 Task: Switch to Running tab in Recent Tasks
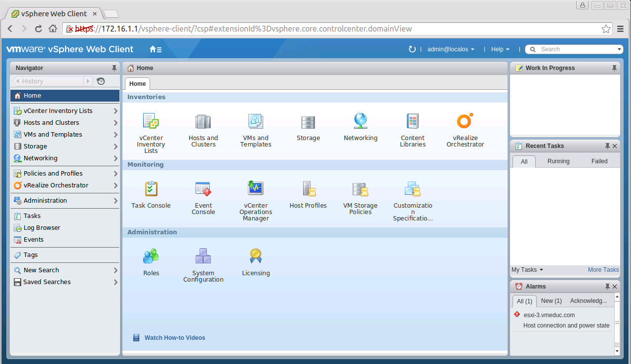(558, 161)
